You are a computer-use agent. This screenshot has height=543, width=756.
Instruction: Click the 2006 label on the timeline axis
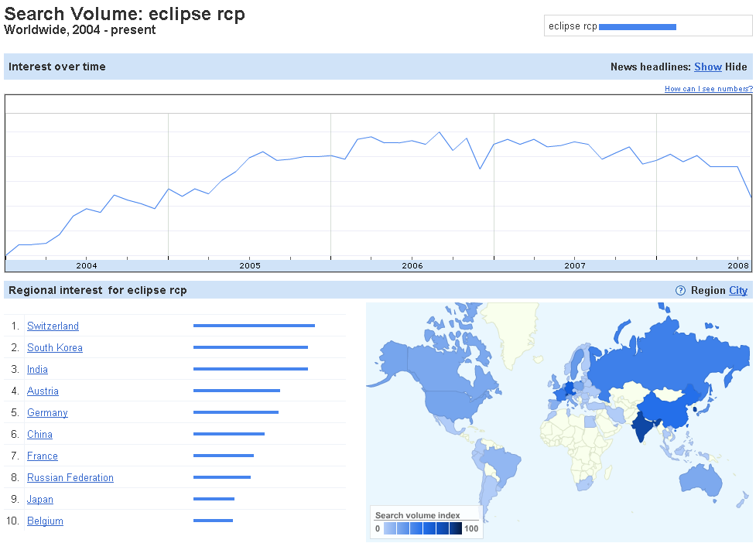point(412,266)
